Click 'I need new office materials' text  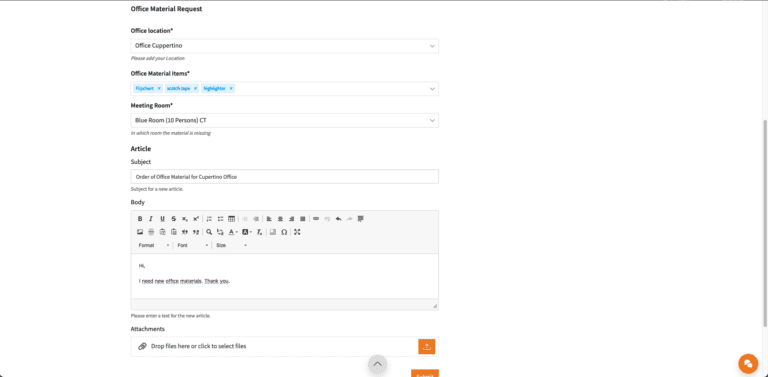pyautogui.click(x=170, y=281)
